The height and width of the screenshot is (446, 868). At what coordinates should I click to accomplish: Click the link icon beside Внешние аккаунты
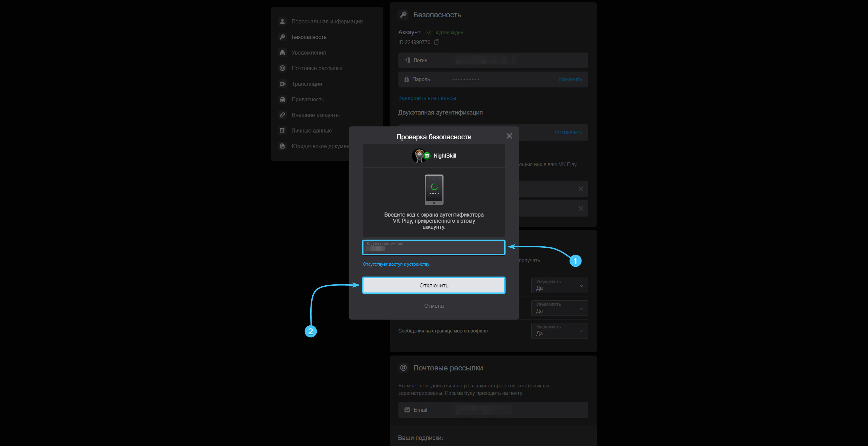pyautogui.click(x=282, y=115)
